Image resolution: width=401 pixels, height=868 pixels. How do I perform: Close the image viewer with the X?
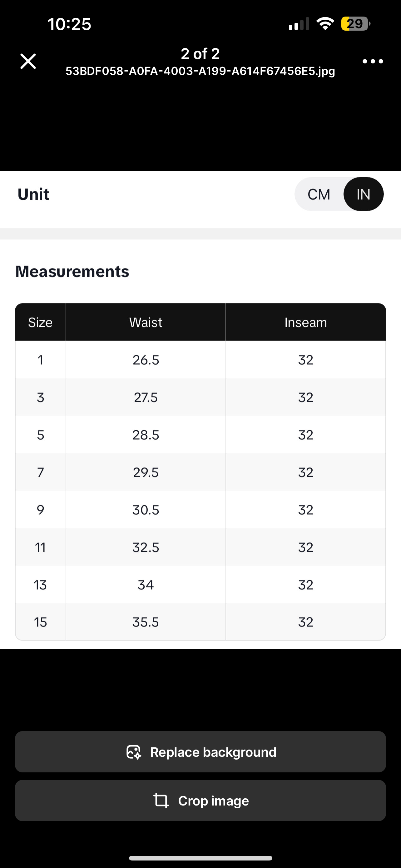28,61
